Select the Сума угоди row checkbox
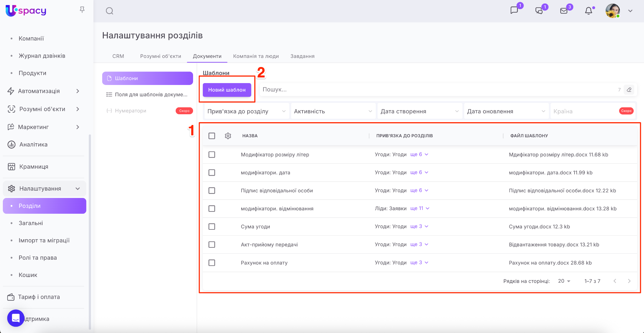Image resolution: width=644 pixels, height=333 pixels. click(x=212, y=227)
